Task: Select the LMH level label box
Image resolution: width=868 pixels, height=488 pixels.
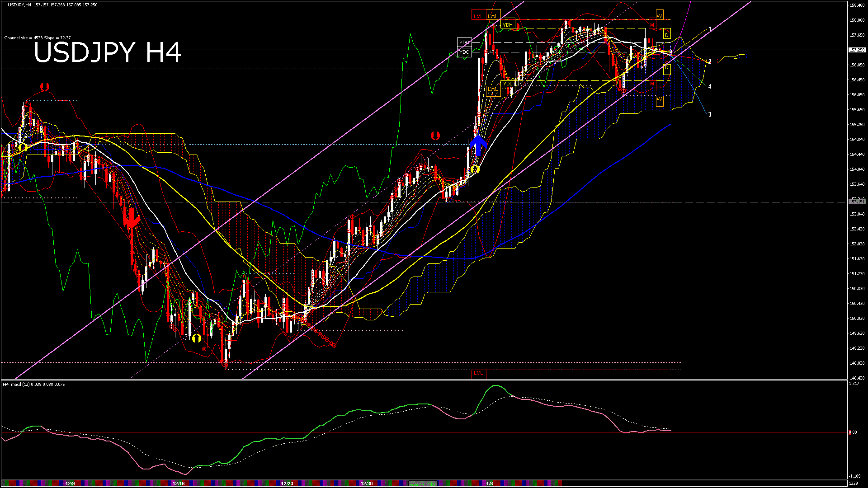Action: tap(478, 16)
